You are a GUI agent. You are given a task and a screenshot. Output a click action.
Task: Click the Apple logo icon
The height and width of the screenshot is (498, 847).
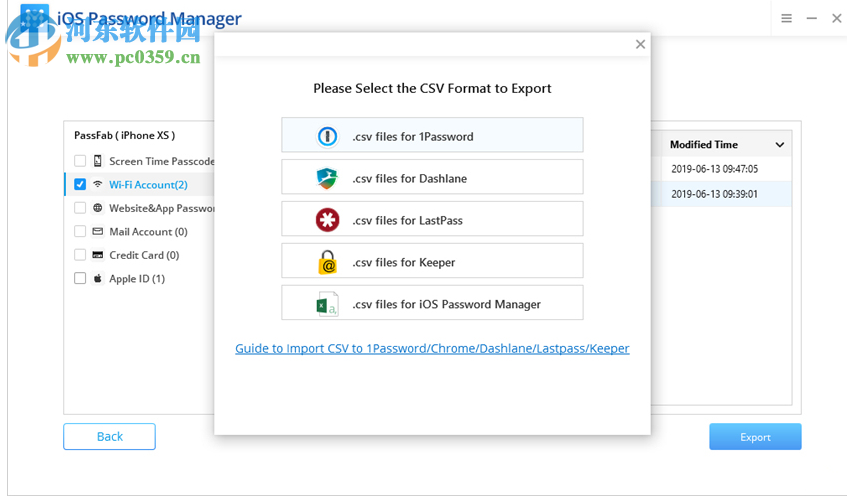tap(98, 278)
